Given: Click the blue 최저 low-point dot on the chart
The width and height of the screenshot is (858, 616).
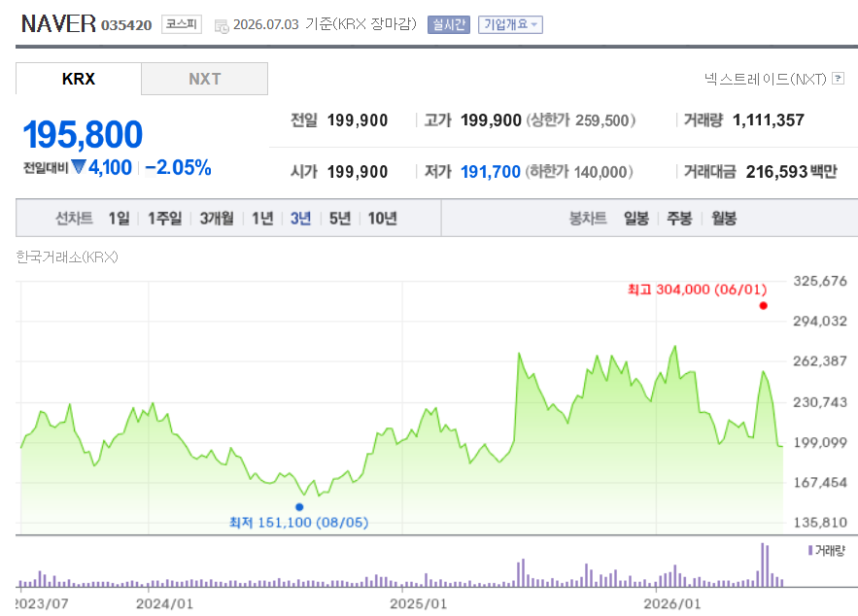Looking at the screenshot, I should tap(299, 506).
